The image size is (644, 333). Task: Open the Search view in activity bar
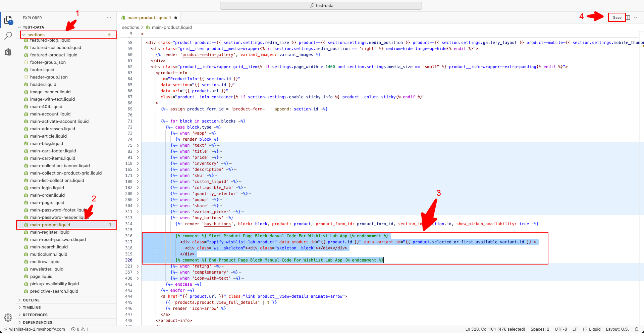8,36
